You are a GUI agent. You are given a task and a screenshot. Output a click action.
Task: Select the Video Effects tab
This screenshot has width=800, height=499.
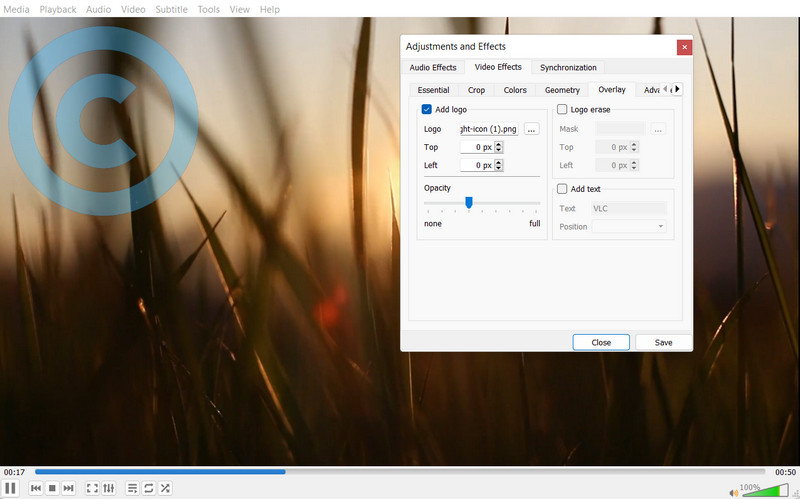click(498, 67)
